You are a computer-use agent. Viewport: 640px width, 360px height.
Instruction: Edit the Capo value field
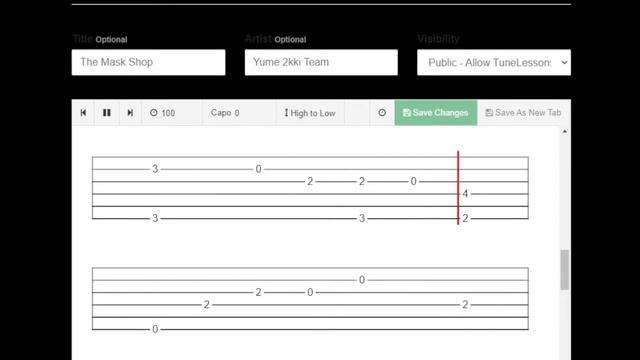pos(237,113)
